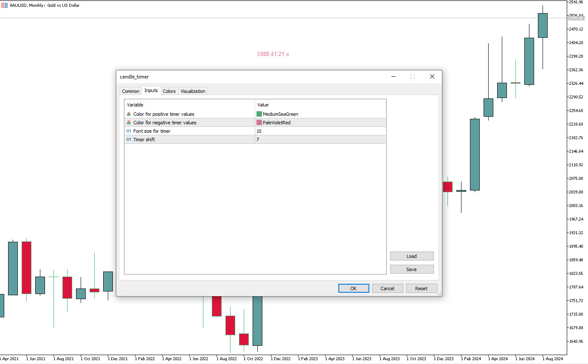Click the PaleVioletRed value text
This screenshot has width=588, height=364.
[277, 123]
